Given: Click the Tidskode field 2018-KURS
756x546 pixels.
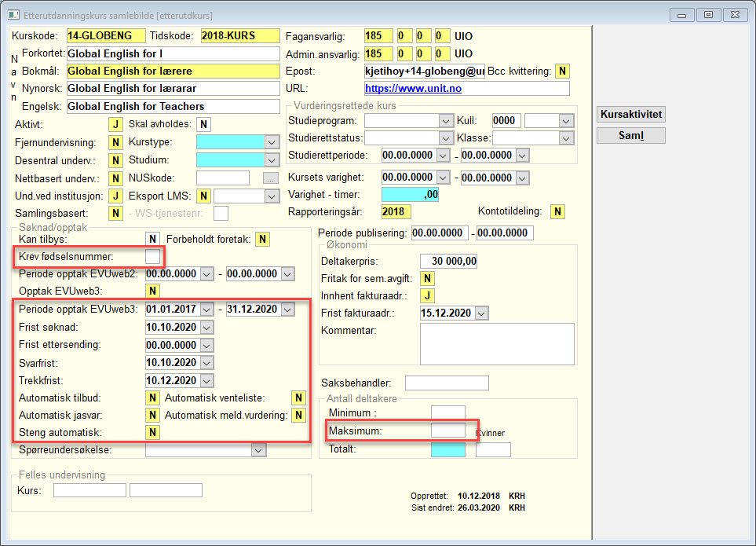Looking at the screenshot, I should tap(240, 35).
